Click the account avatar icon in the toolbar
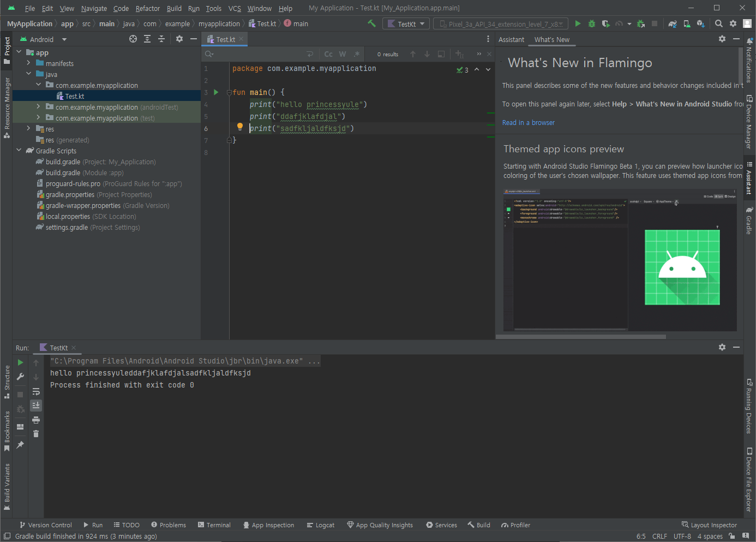This screenshot has height=542, width=756. (747, 23)
